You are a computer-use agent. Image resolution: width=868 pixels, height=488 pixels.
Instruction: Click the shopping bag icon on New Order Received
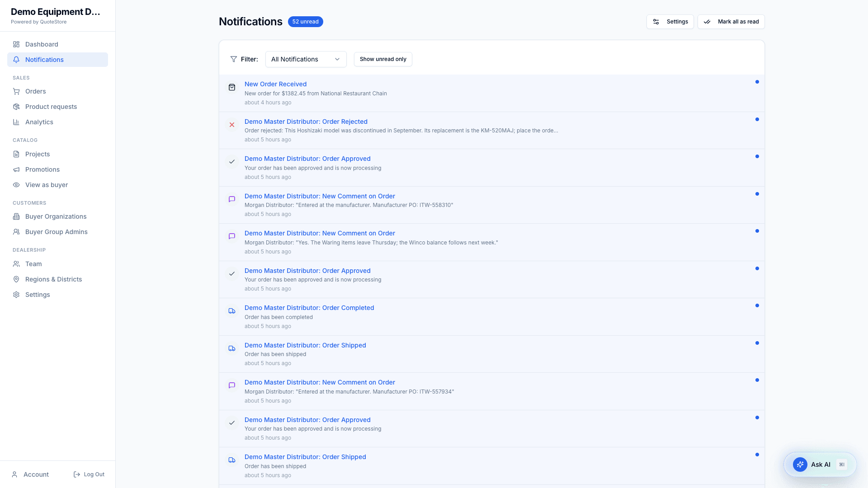pos(232,87)
